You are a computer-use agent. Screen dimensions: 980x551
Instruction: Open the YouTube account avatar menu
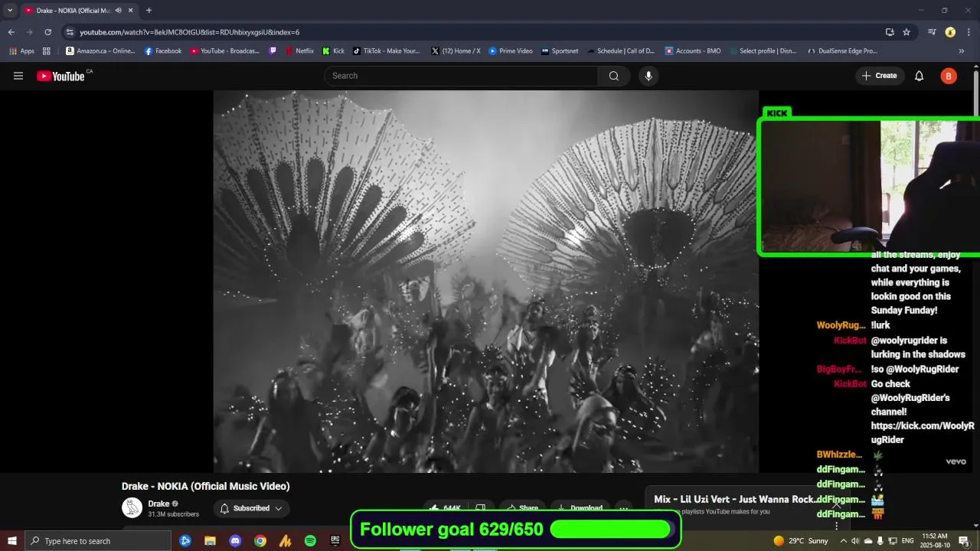[x=949, y=76]
